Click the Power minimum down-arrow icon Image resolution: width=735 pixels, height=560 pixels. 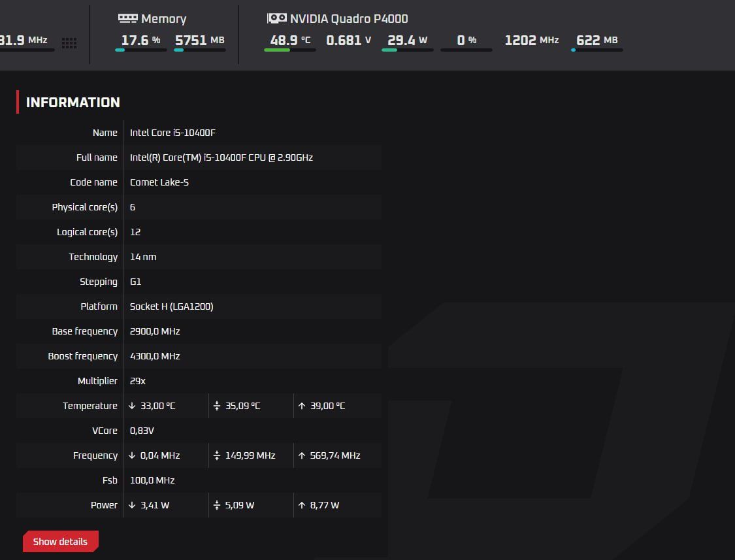pyautogui.click(x=132, y=505)
